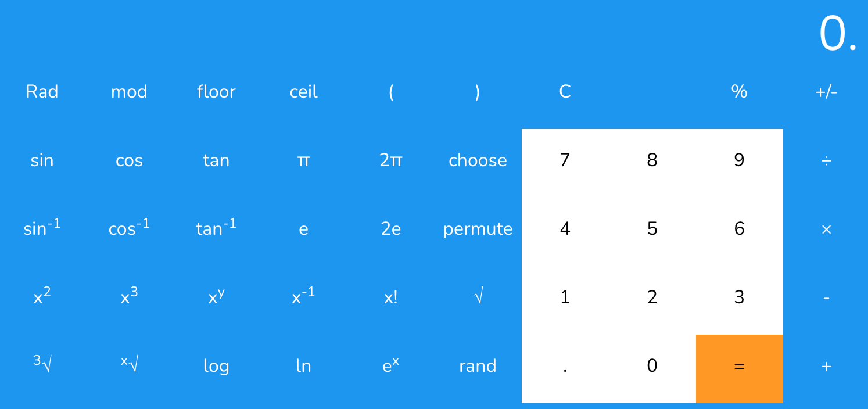
Task: Click the cube root key
Action: (x=41, y=366)
